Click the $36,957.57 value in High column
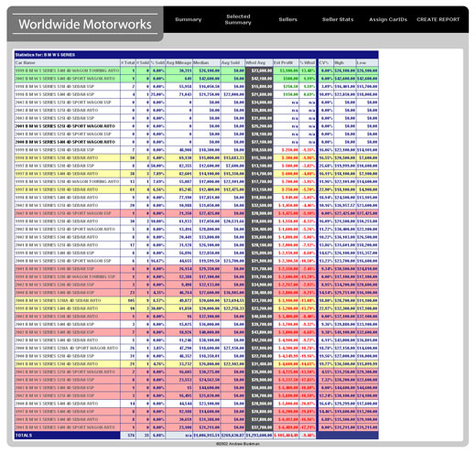476x453 pixels. tap(345, 205)
